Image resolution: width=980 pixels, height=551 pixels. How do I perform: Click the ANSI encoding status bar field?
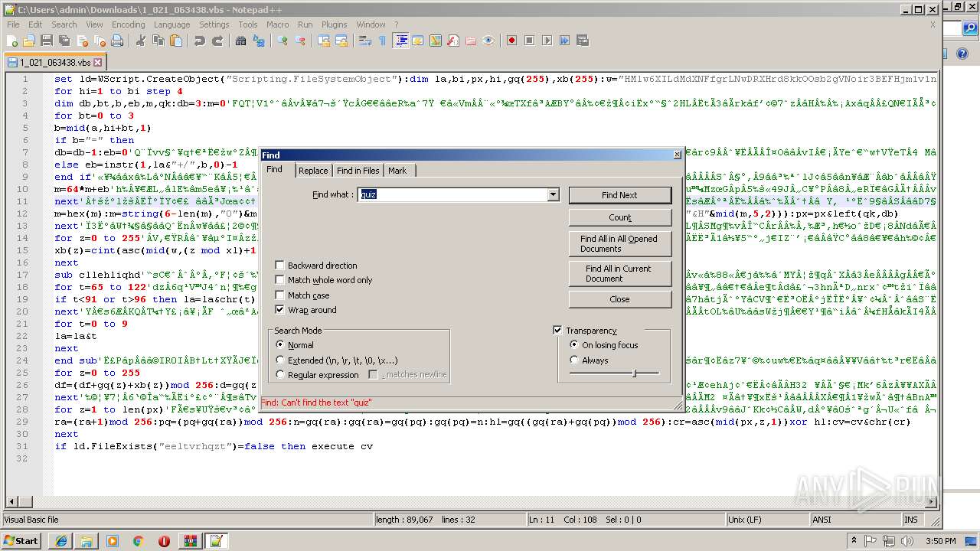click(856, 520)
